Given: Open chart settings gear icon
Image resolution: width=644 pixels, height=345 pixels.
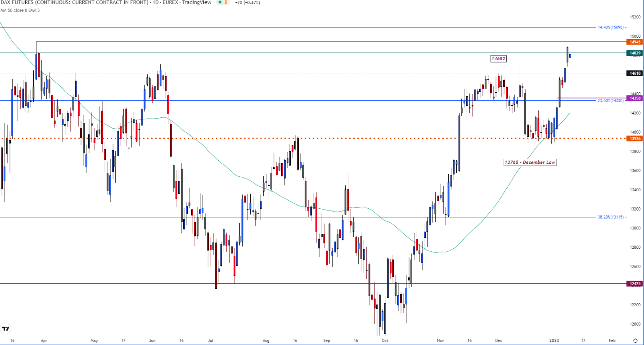Looking at the screenshot, I should pos(635,341).
